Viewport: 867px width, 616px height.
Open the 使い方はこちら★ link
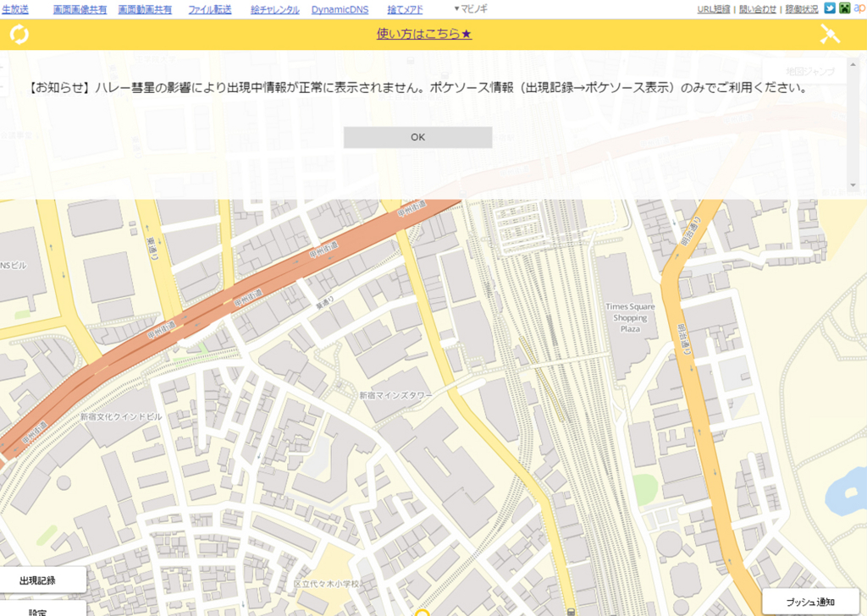[x=423, y=34]
